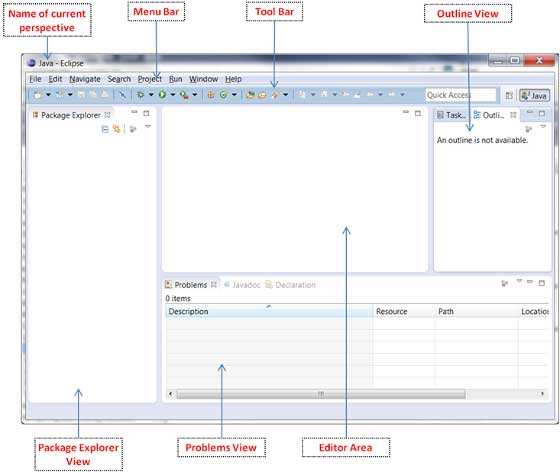This screenshot has width=560, height=472.
Task: Maximize the Problems view panel
Action: (x=542, y=283)
